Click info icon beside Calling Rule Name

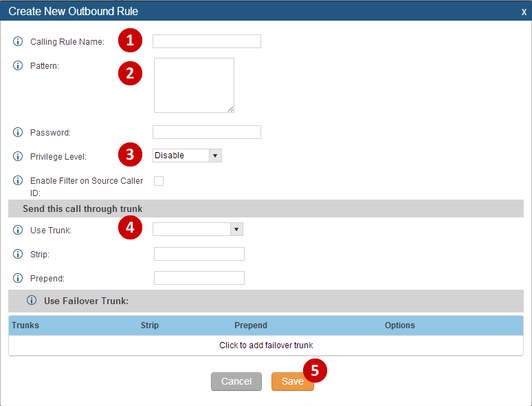[18, 41]
